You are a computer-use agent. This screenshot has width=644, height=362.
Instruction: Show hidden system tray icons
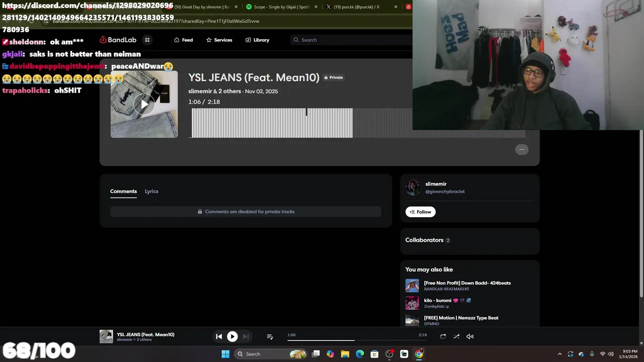pyautogui.click(x=559, y=354)
